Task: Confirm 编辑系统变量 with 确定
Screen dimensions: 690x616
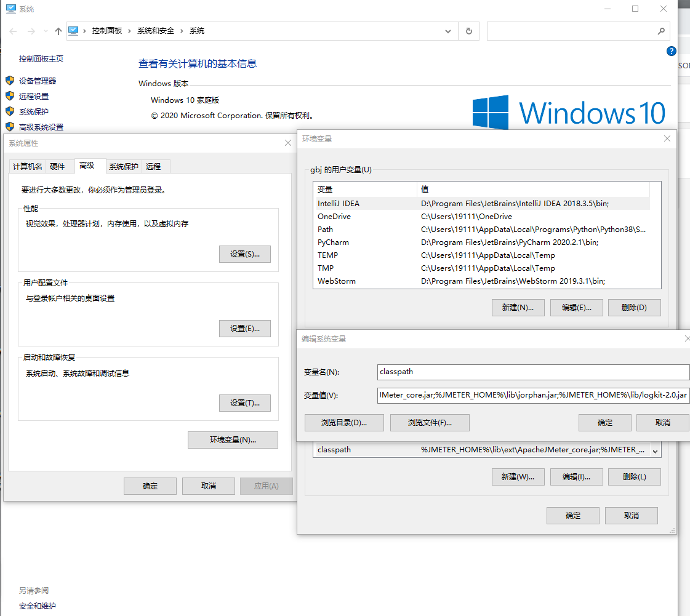Action: pos(605,423)
